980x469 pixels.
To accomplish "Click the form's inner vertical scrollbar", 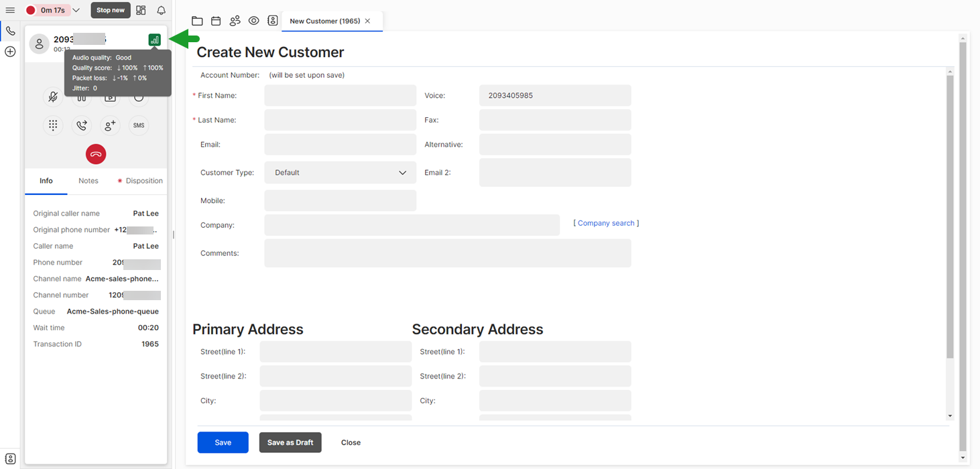I will (x=950, y=216).
